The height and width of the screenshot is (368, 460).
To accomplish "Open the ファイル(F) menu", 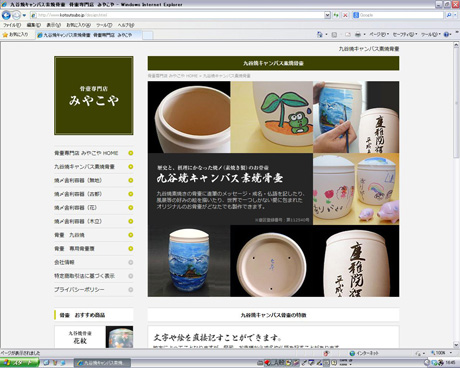I will point(12,25).
